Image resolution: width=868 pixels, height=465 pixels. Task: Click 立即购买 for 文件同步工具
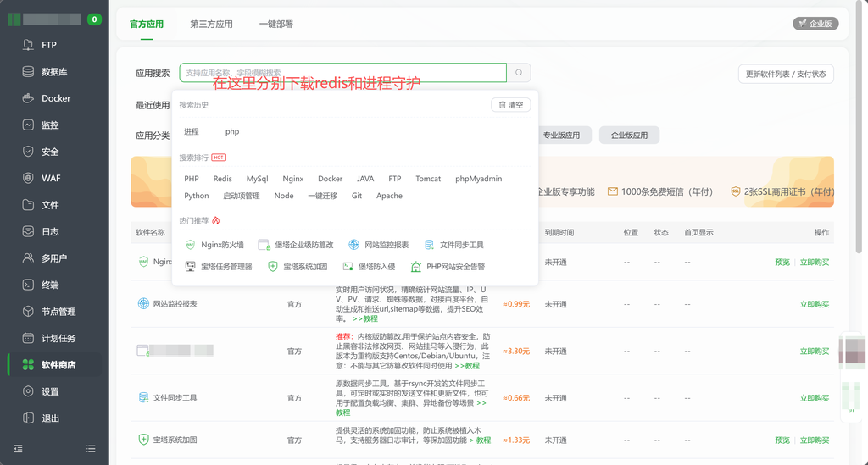[815, 398]
